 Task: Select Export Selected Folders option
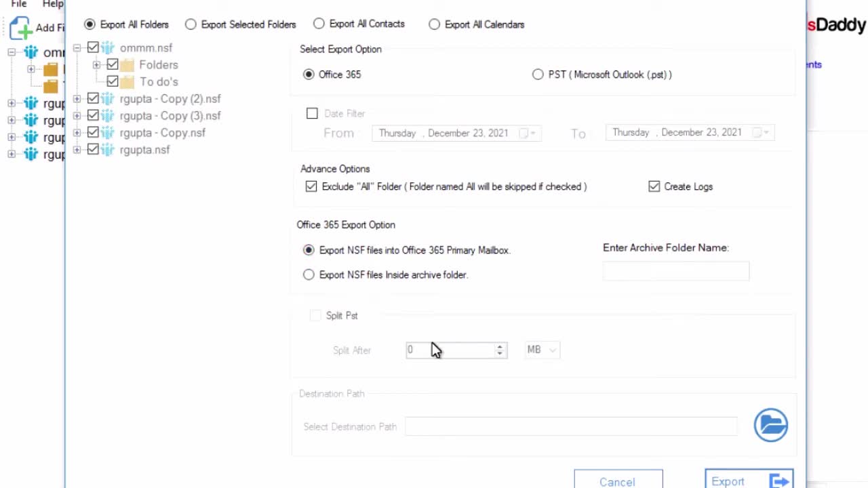coord(191,24)
